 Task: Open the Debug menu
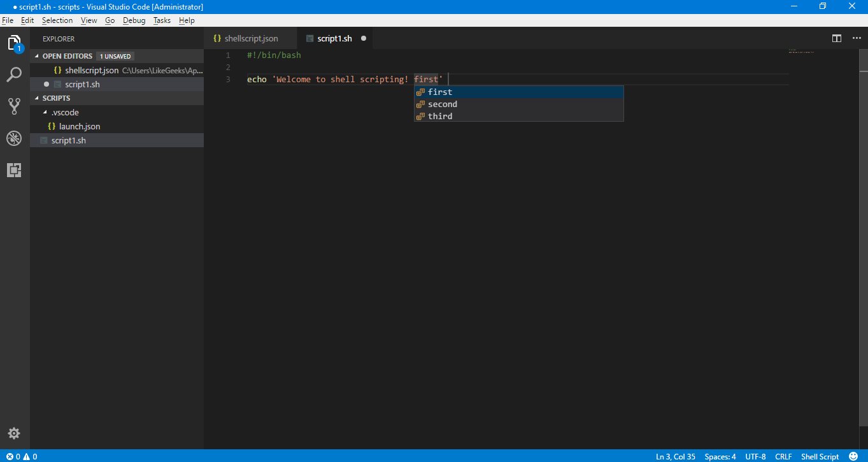coord(134,20)
